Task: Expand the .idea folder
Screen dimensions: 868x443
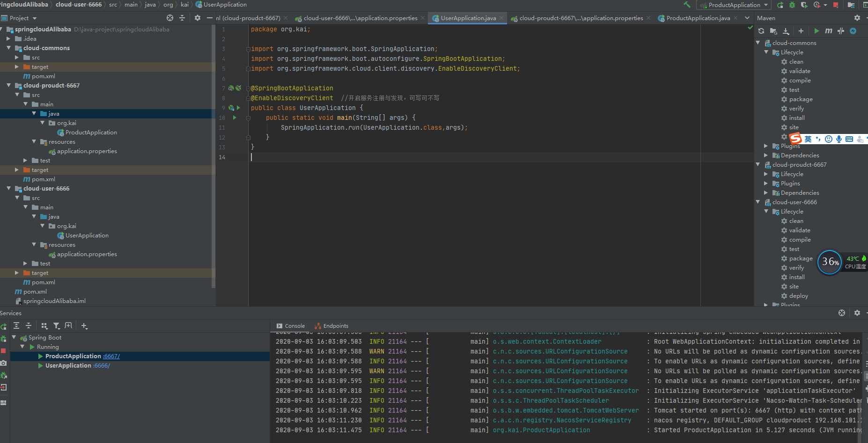Action: pyautogui.click(x=8, y=38)
